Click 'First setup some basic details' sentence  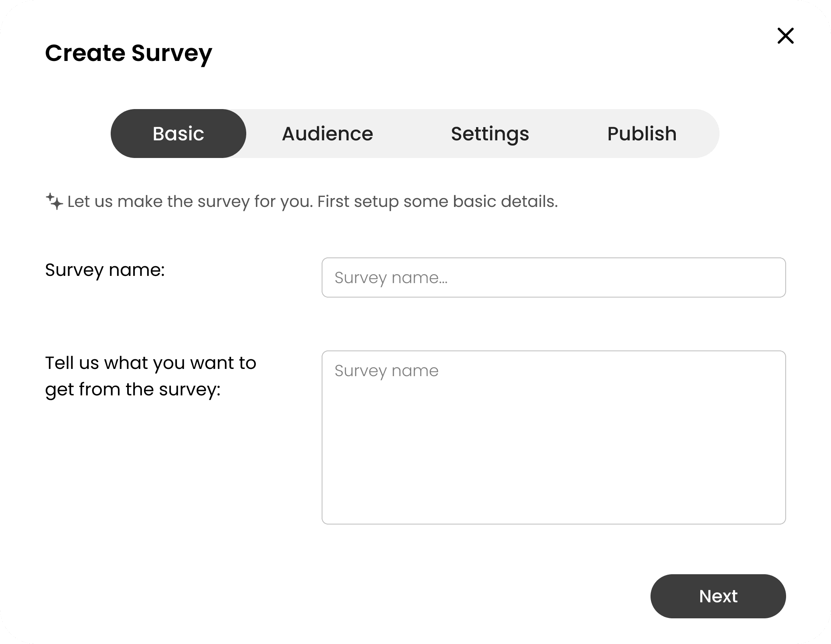pos(437,201)
